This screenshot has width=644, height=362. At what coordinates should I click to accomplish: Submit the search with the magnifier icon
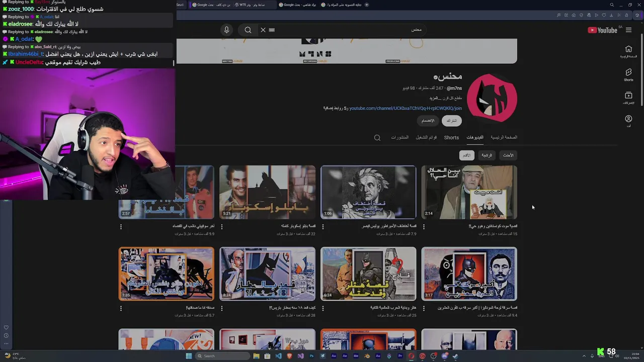pos(248,30)
